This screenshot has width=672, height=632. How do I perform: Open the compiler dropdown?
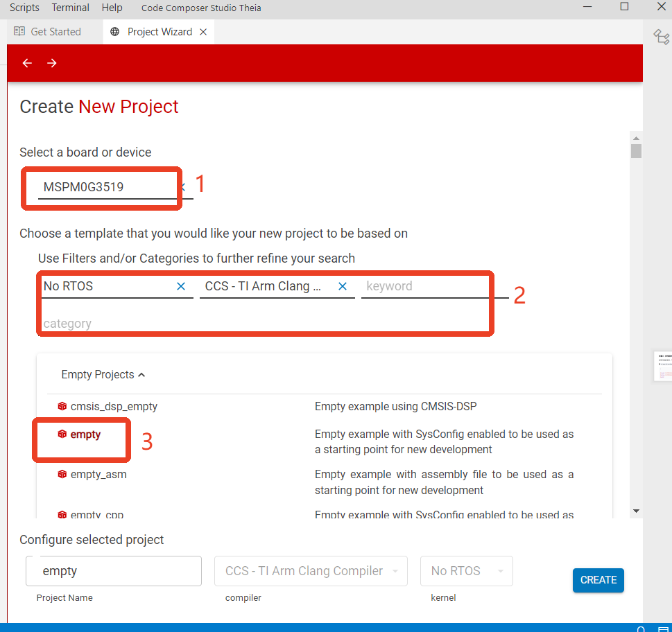click(311, 571)
